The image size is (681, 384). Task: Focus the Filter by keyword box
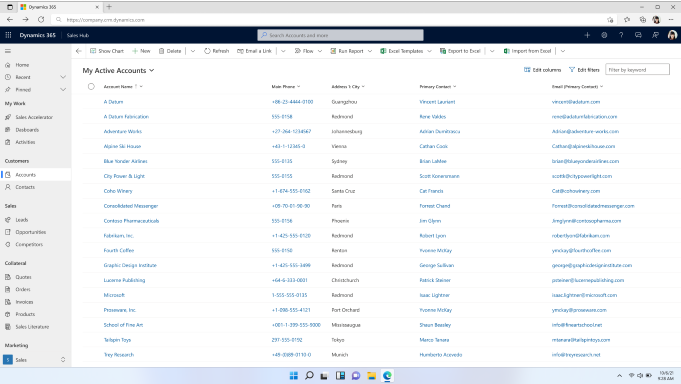(x=637, y=70)
